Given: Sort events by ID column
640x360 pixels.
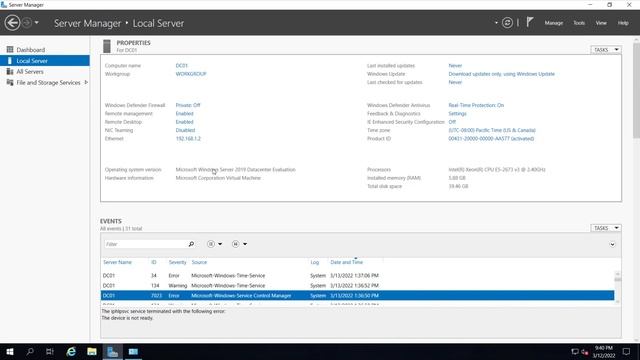Looking at the screenshot, I should coord(153,262).
